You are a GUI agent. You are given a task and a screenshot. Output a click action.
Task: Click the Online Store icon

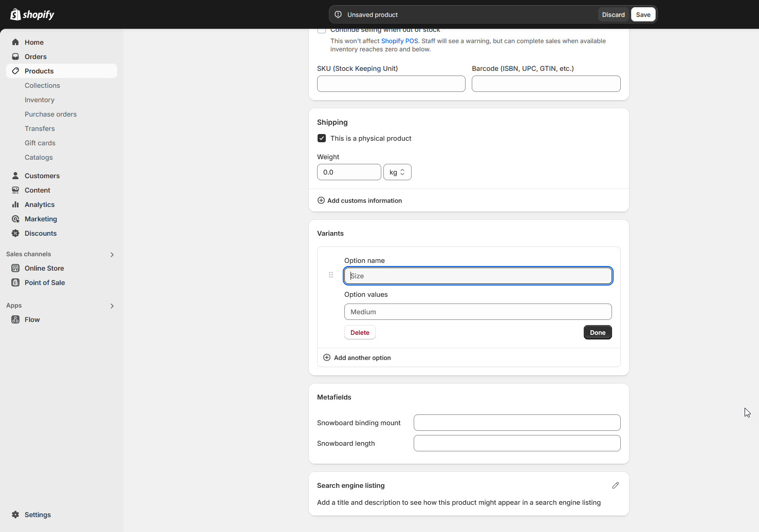pyautogui.click(x=15, y=268)
